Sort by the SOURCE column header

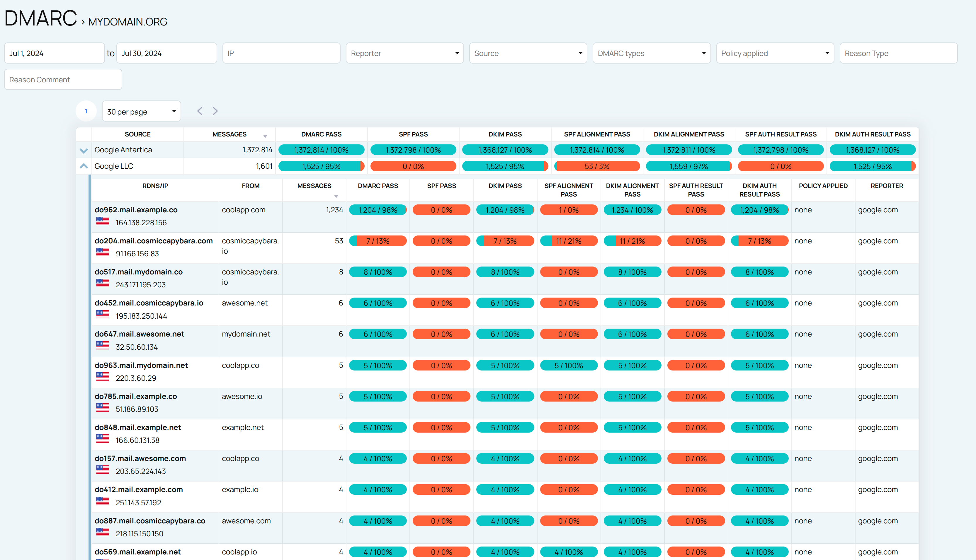[x=137, y=134]
